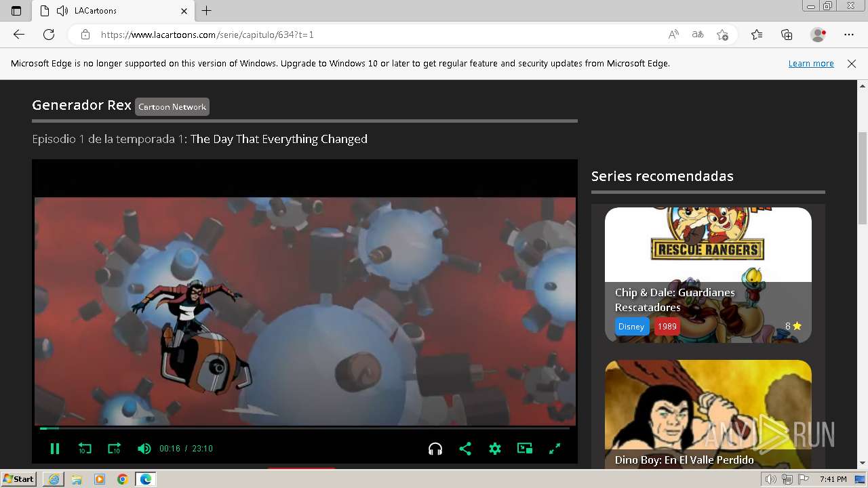Open Read aloud feature
868x488 pixels.
pos(673,35)
